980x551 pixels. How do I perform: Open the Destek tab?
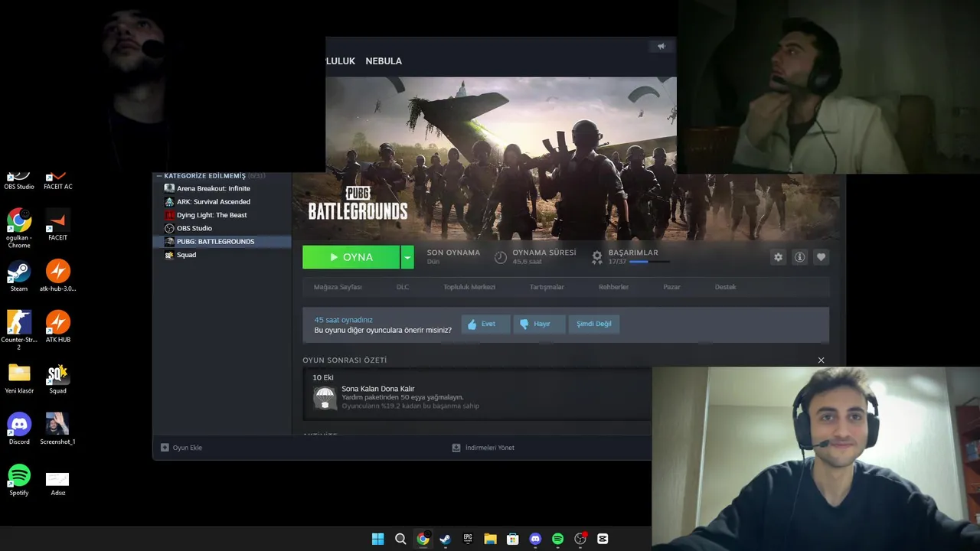[725, 287]
